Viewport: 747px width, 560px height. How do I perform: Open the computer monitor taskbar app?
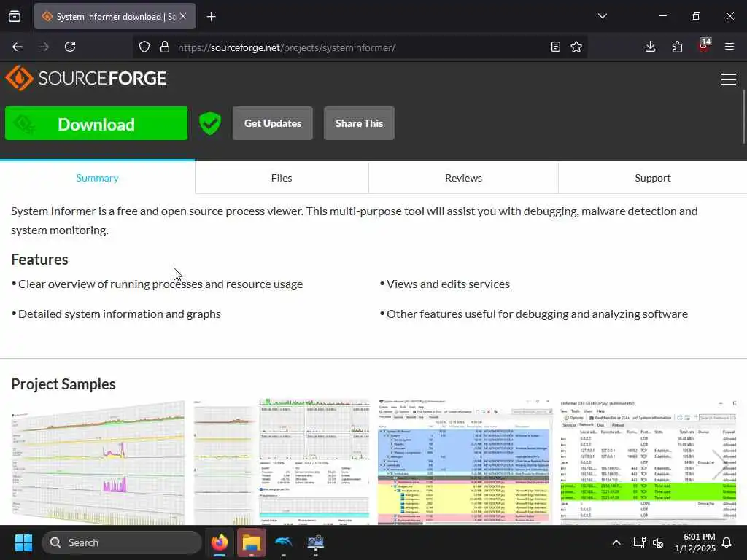pos(315,542)
